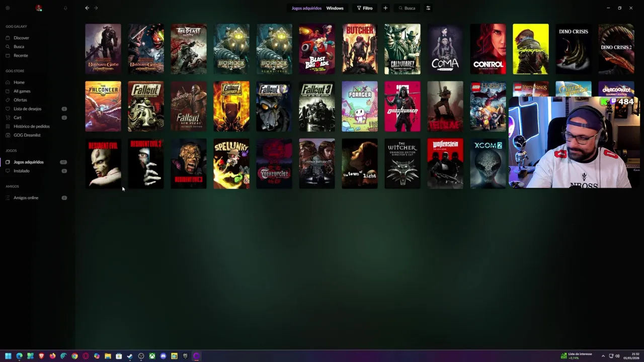Show the Instalado games list
The image size is (644, 362).
coord(21,171)
